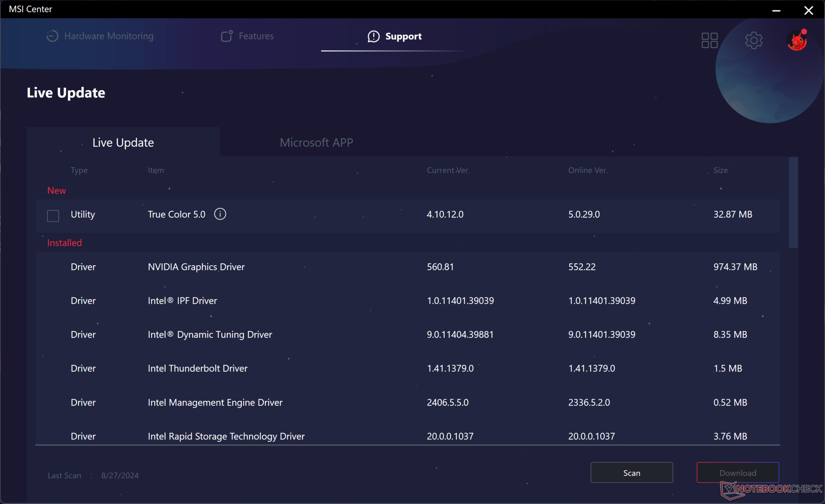Image resolution: width=825 pixels, height=504 pixels.
Task: Select the Intel® IPF Driver item
Action: (182, 301)
